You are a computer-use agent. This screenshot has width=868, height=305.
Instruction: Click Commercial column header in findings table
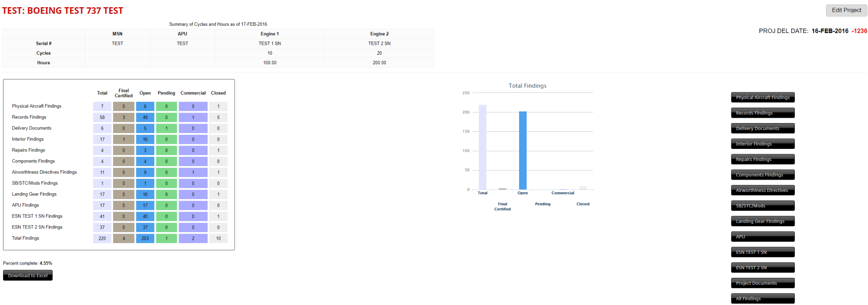pos(193,93)
